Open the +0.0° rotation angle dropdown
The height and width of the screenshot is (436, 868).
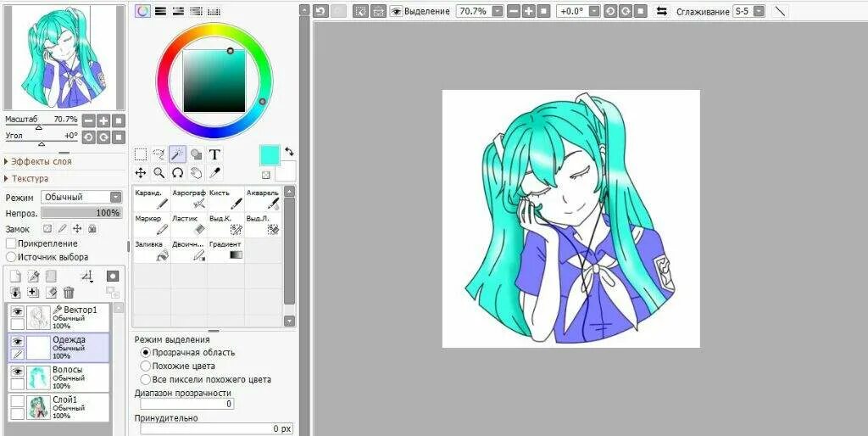pos(594,11)
